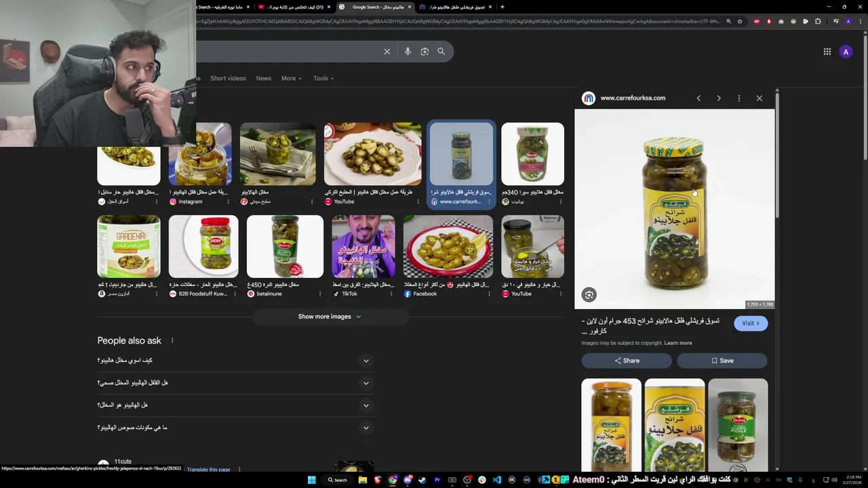Open the Google apps grid
This screenshot has height=488, width=868.
pos(827,52)
